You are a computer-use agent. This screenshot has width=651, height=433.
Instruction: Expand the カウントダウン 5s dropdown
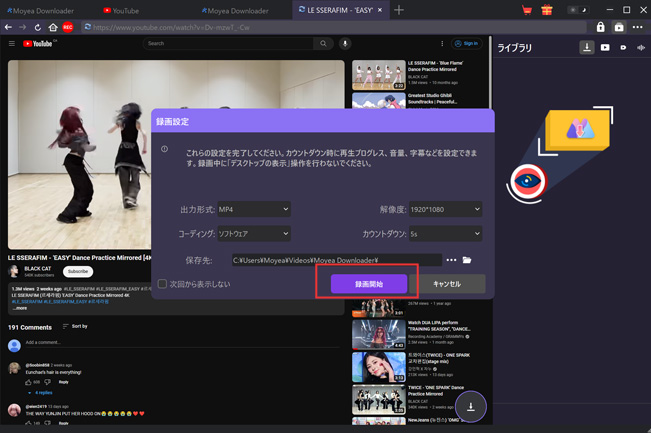444,234
